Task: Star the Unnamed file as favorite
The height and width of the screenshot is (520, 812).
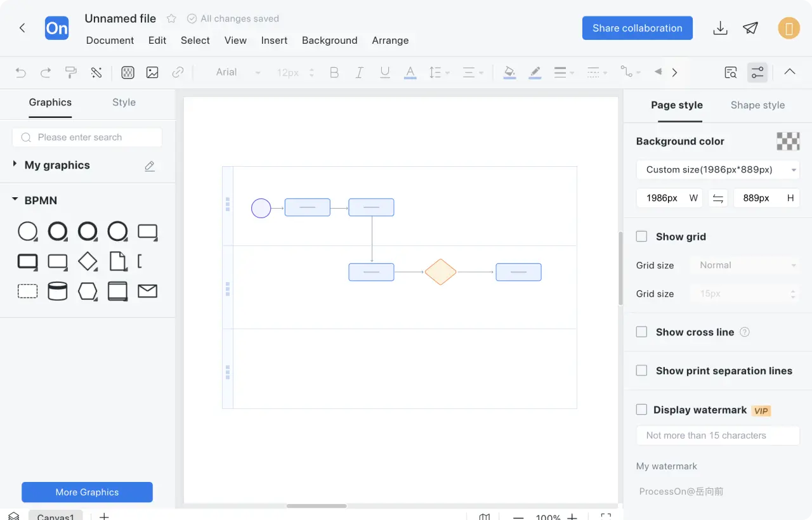Action: (x=171, y=19)
